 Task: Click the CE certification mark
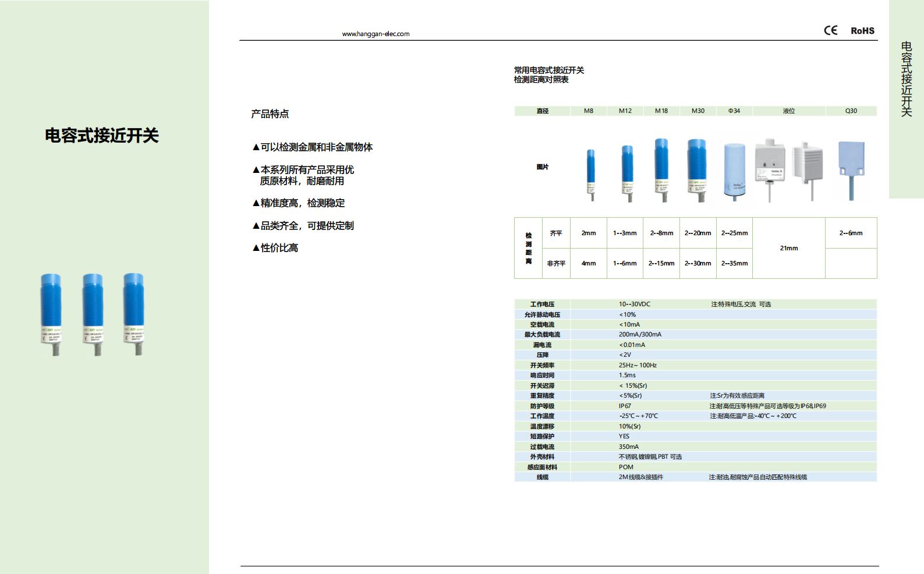[x=830, y=30]
